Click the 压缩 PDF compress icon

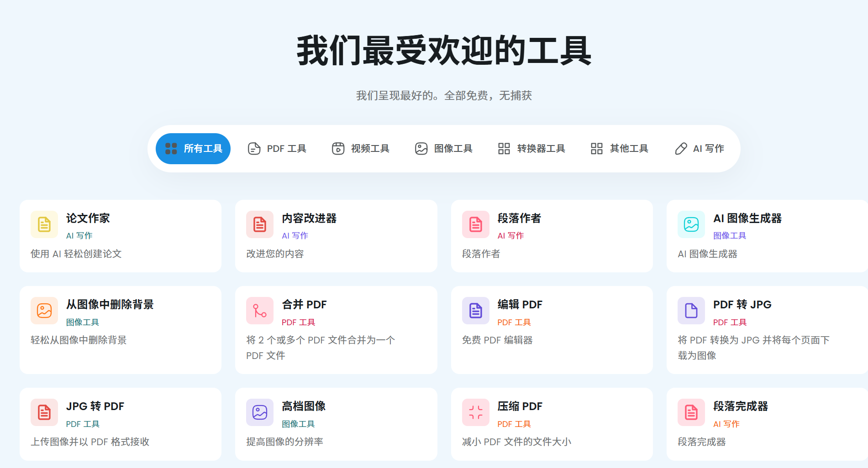point(475,412)
